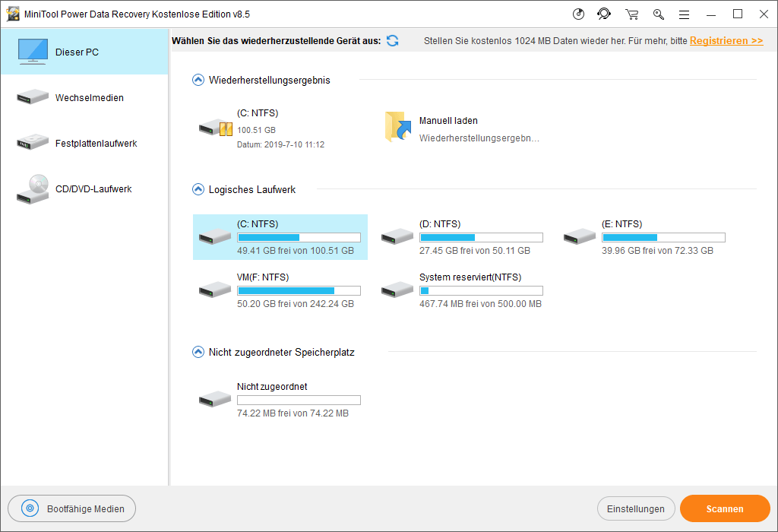Click the Manuell laden label
Image resolution: width=778 pixels, height=532 pixels.
click(x=448, y=121)
